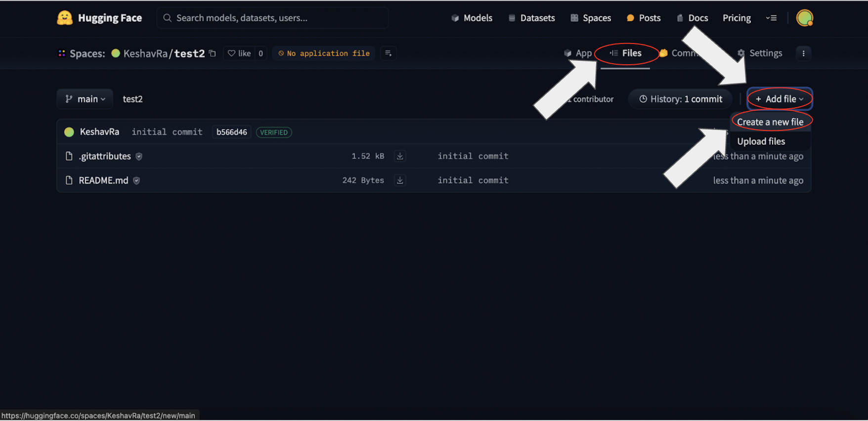Open the three-dot Space options menu
This screenshot has height=421, width=868.
(803, 53)
